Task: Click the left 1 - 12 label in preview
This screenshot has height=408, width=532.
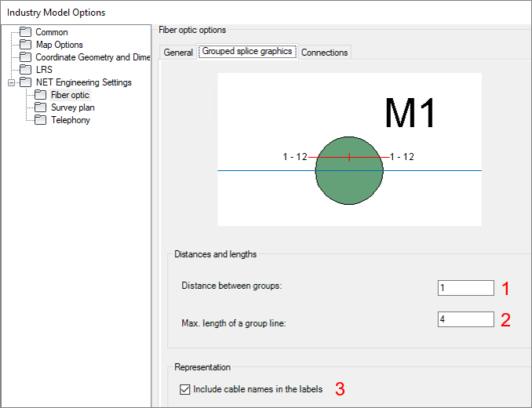Action: pyautogui.click(x=295, y=157)
